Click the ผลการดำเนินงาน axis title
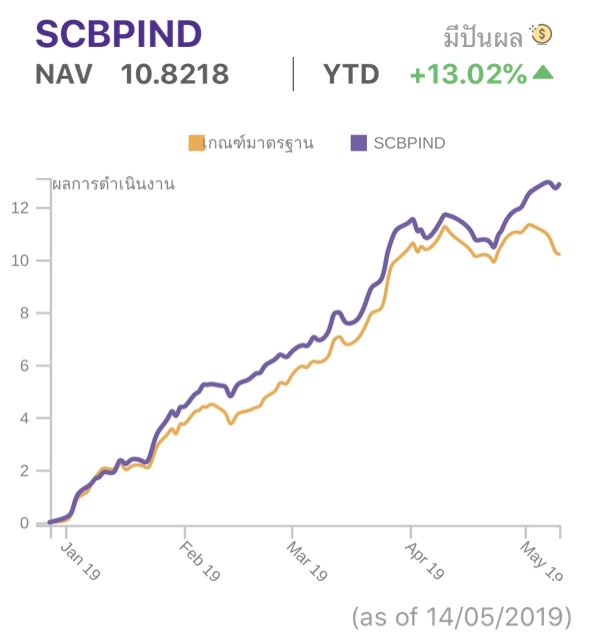 pos(113,184)
